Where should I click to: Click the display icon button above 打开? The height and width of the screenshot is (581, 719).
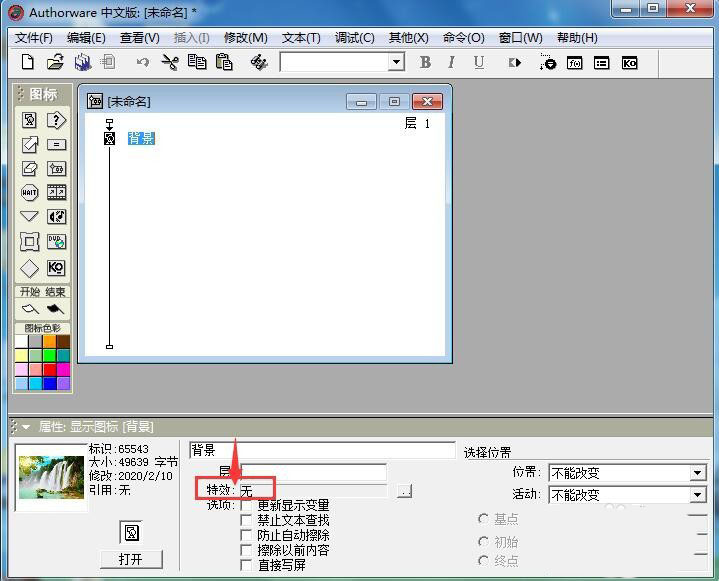(131, 532)
